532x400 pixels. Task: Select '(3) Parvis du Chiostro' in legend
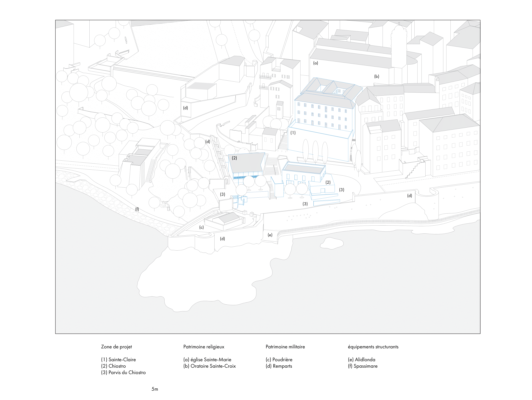(123, 372)
